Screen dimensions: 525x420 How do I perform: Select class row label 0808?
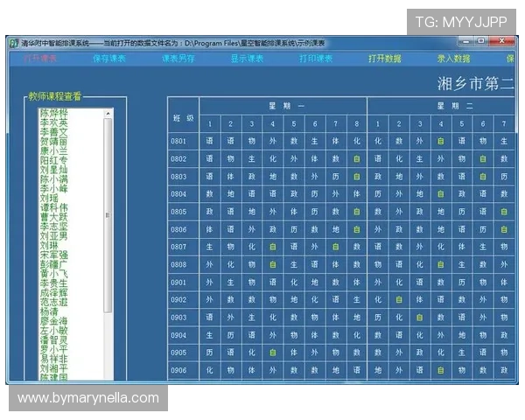click(x=178, y=264)
